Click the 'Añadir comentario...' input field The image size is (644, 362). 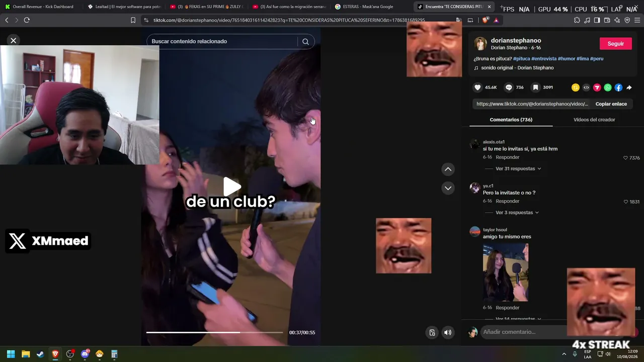(523, 332)
